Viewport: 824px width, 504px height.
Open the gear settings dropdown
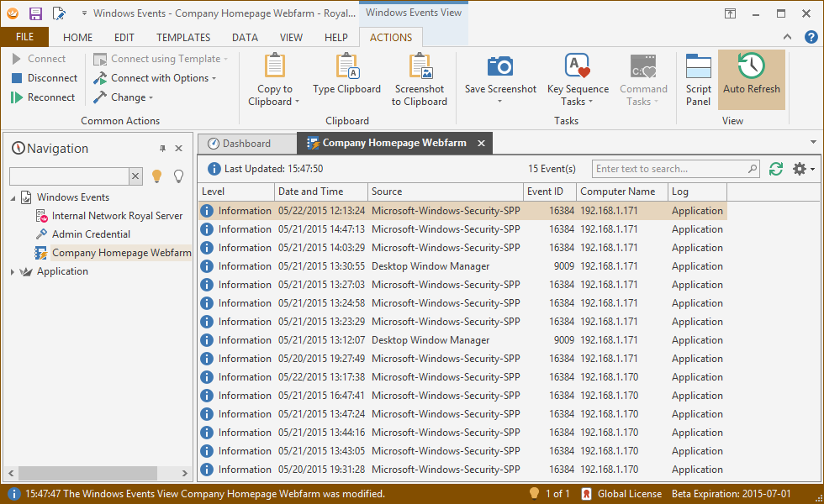803,169
